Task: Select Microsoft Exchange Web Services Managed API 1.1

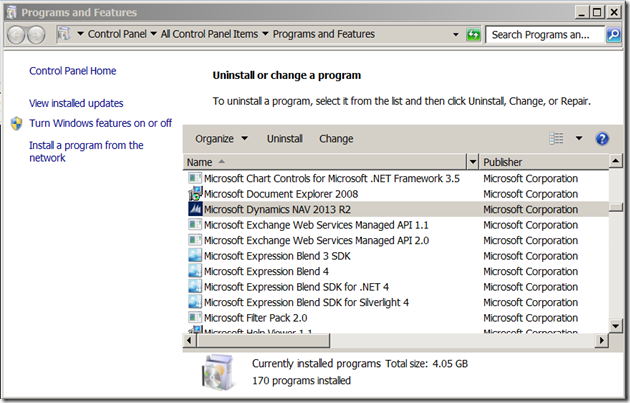Action: (x=316, y=225)
